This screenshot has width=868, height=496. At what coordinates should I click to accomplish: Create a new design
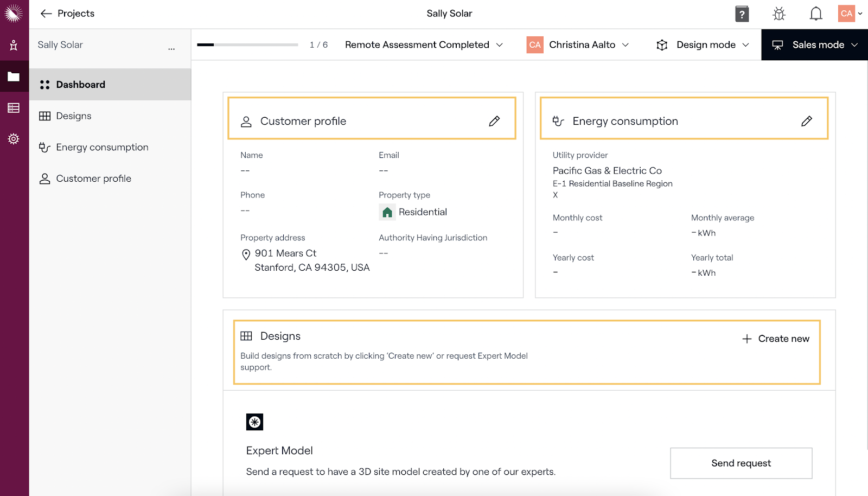[776, 339]
